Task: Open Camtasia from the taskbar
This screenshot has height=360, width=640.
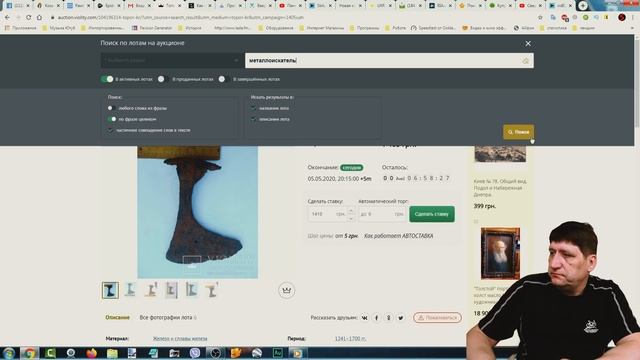Action: pyautogui.click(x=50, y=353)
